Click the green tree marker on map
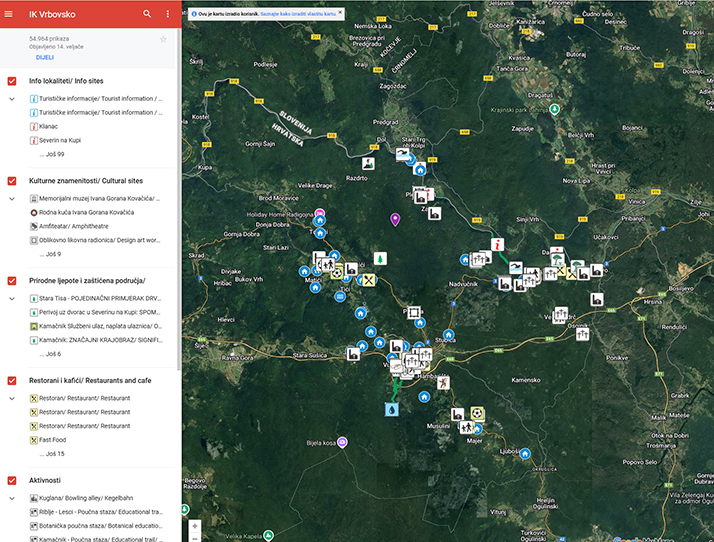Image resolution: width=714 pixels, height=542 pixels. (380, 259)
